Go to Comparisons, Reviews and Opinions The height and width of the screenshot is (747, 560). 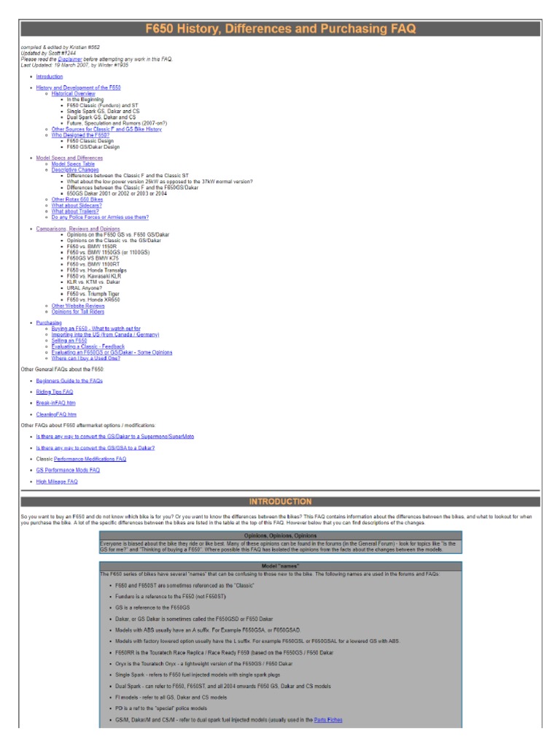coord(78,228)
